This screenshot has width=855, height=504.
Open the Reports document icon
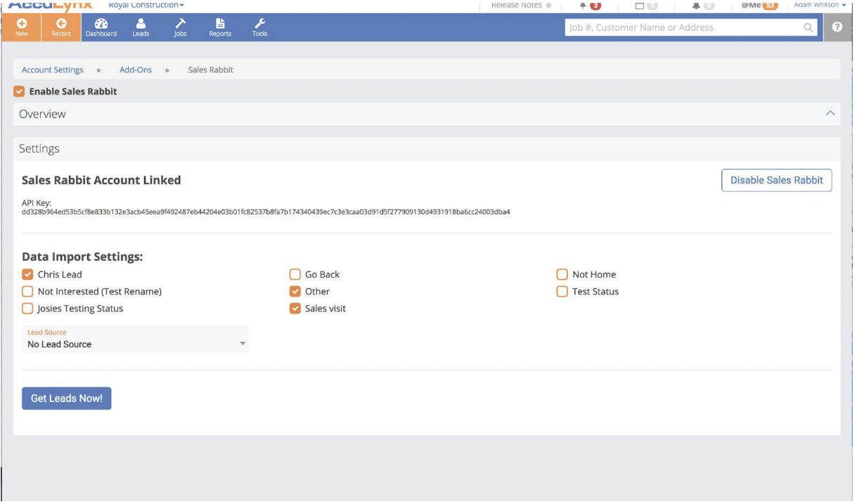coord(220,23)
